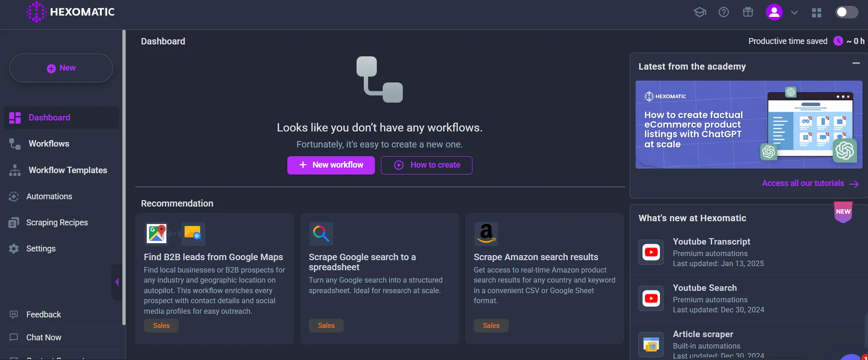Screen dimensions: 868x360
Task: Collapse the left sidebar with arrow
Action: pos(117,282)
